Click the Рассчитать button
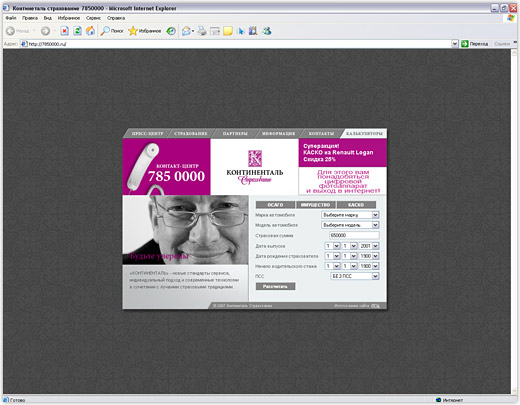The image size is (520, 405). click(275, 286)
